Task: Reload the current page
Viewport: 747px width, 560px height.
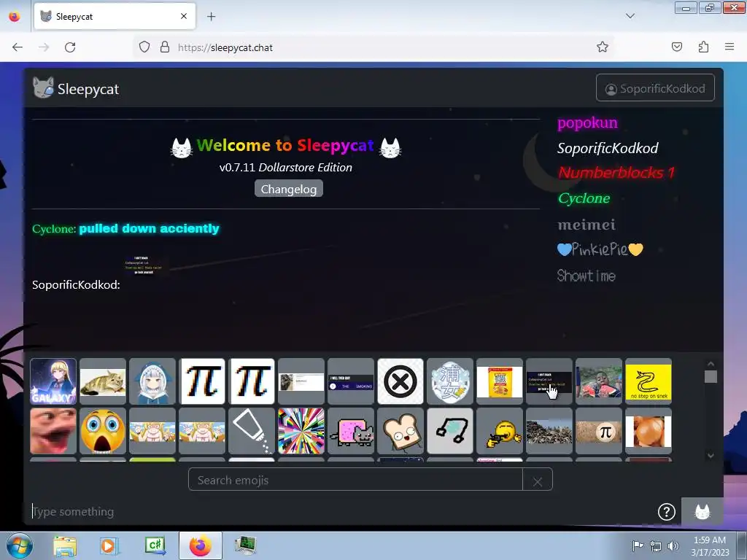Action: pos(70,47)
